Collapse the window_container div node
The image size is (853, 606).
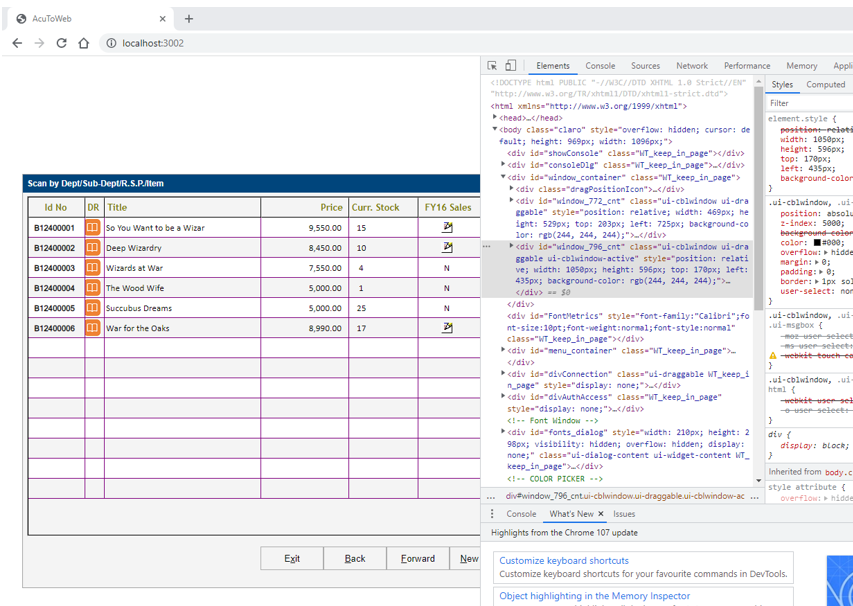coord(504,177)
